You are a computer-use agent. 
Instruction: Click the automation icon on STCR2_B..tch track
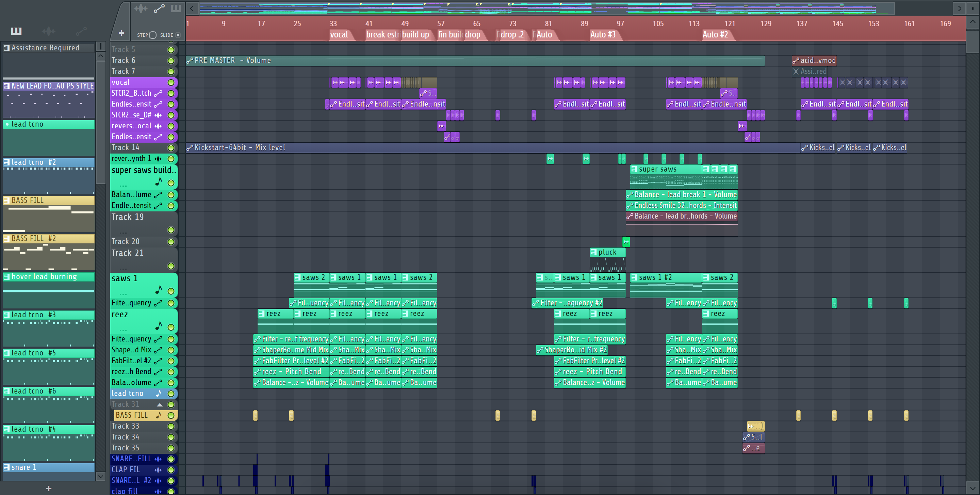coord(158,93)
